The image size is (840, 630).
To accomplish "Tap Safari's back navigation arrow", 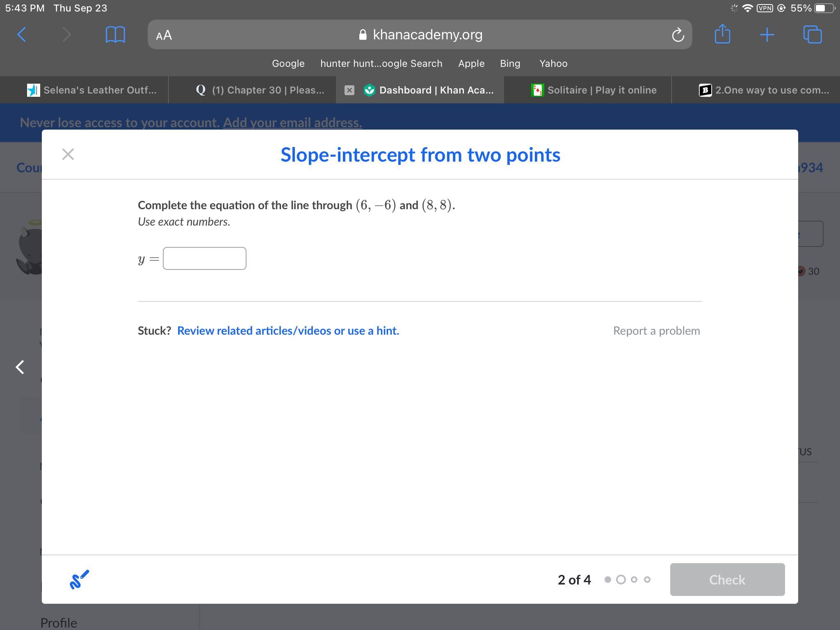I will pyautogui.click(x=22, y=35).
